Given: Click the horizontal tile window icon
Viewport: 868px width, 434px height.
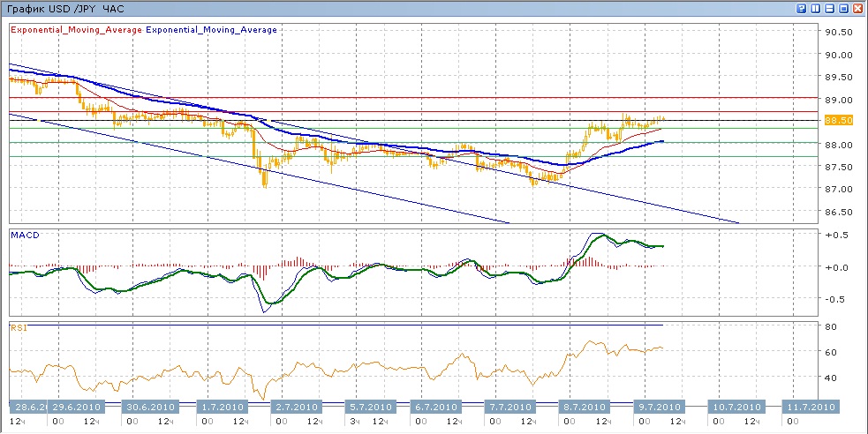Looking at the screenshot, I should (830, 8).
